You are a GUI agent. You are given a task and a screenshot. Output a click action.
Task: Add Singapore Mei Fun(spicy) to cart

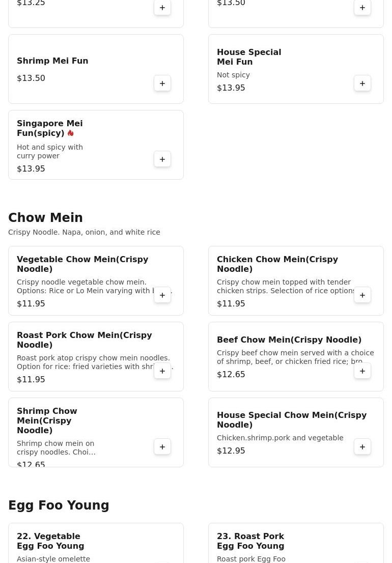tap(162, 159)
